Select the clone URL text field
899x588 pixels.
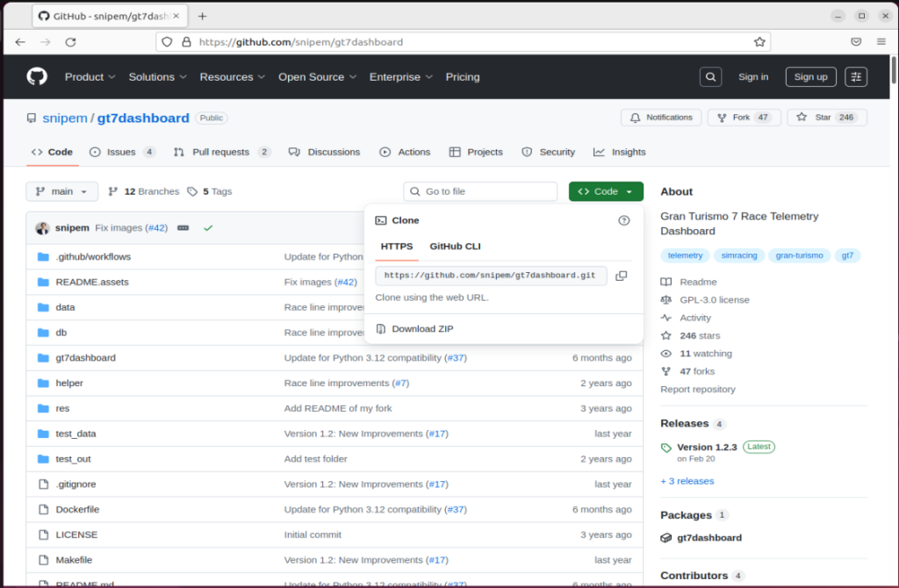tap(491, 276)
